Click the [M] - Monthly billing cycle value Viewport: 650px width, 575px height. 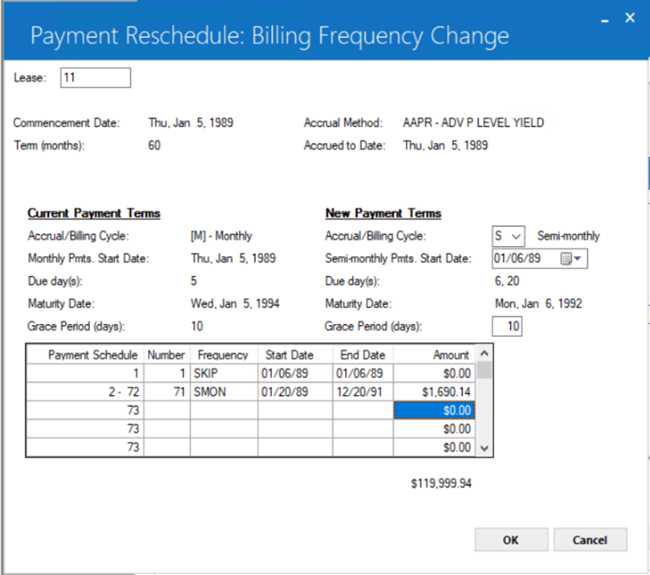coord(221,236)
